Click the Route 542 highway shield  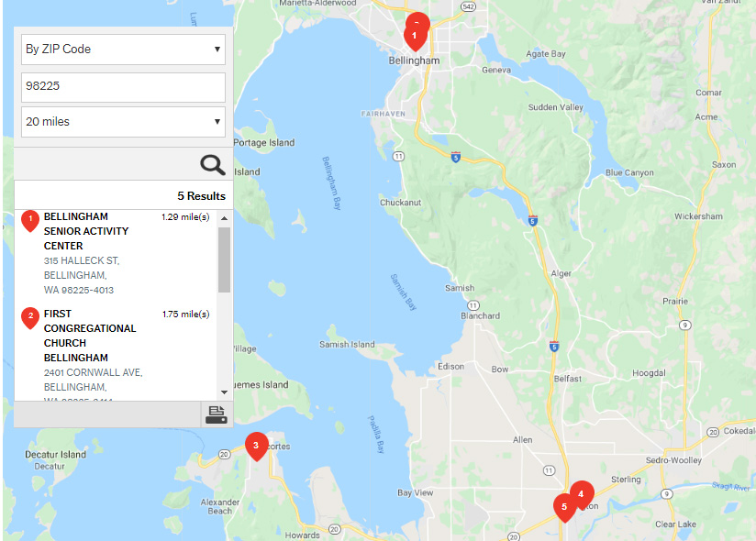click(x=468, y=6)
